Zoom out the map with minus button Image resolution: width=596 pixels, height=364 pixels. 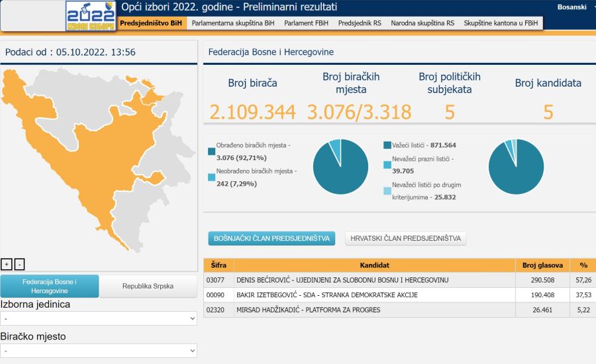pyautogui.click(x=19, y=264)
